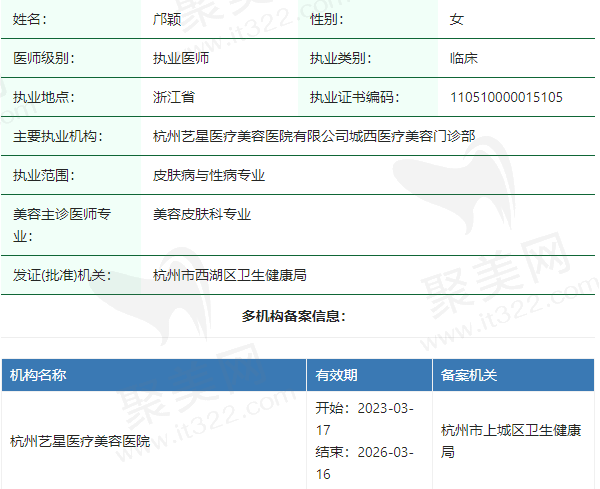Click the 临床 category value
Viewport: 600px width, 489px height.
pos(464,58)
